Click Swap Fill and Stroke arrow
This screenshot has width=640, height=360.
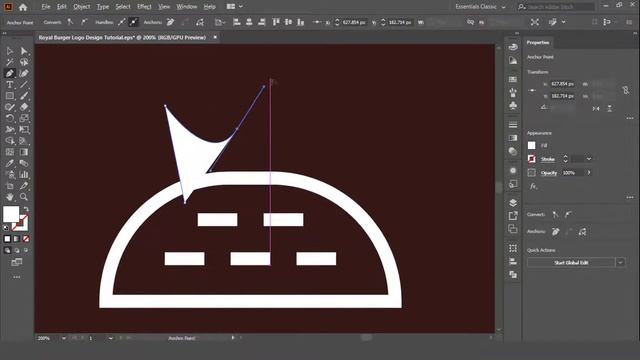(26, 209)
